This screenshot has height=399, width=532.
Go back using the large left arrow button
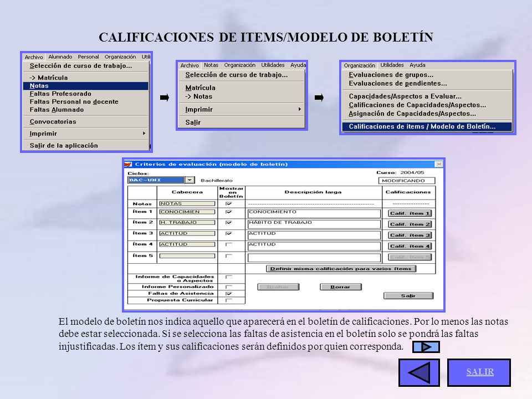419,372
